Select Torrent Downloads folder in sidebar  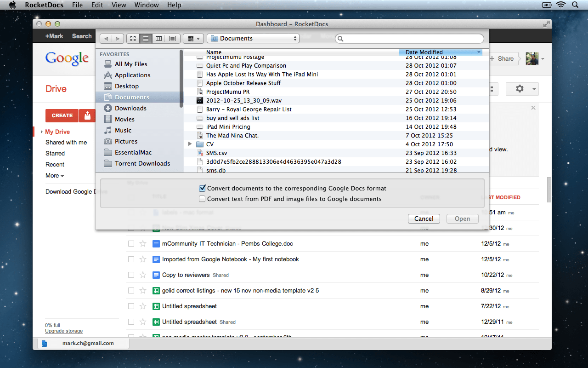click(142, 163)
